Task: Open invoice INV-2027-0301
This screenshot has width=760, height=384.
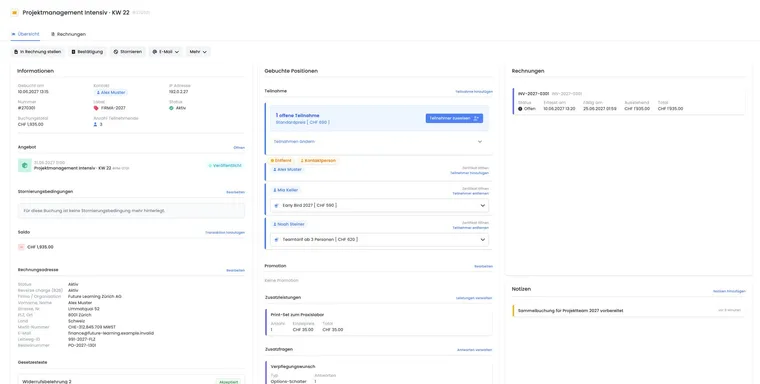Action: [x=533, y=94]
